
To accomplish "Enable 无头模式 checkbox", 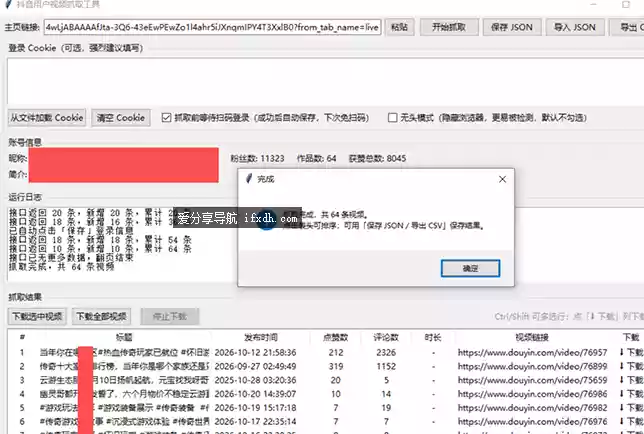I will 393,118.
